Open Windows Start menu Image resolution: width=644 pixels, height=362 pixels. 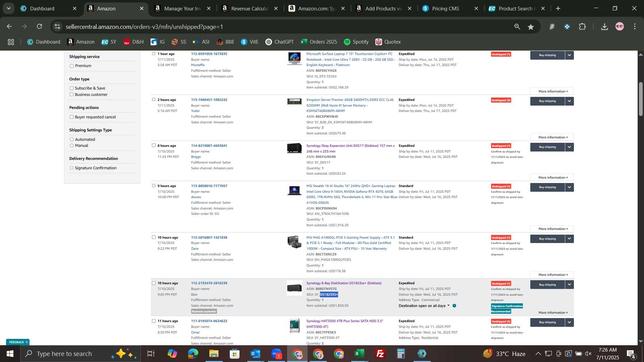(10, 354)
